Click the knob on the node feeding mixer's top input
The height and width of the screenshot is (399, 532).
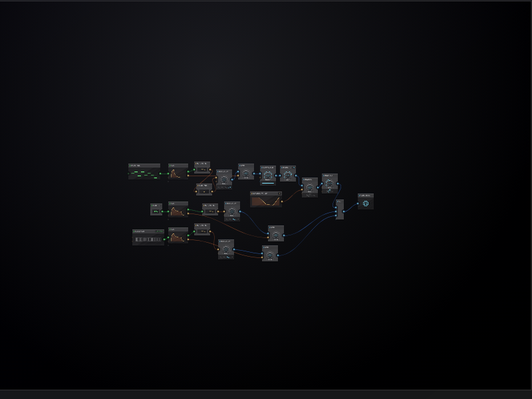pos(329,184)
